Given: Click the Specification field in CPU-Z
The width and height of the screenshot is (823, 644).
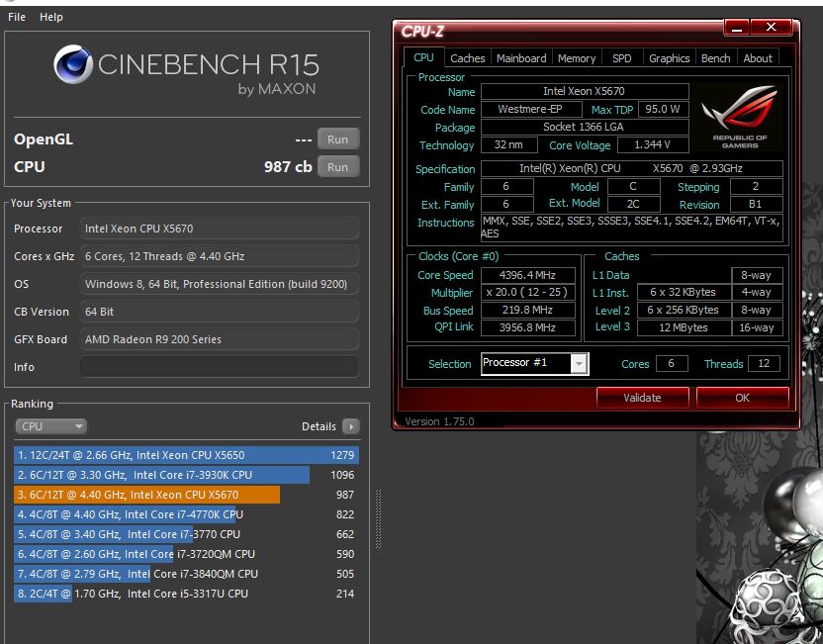Looking at the screenshot, I should click(x=631, y=168).
